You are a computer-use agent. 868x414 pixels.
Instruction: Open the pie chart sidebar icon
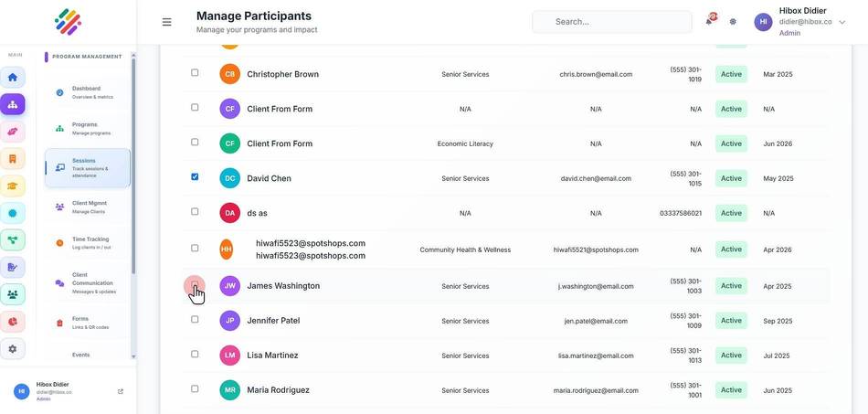pos(12,322)
